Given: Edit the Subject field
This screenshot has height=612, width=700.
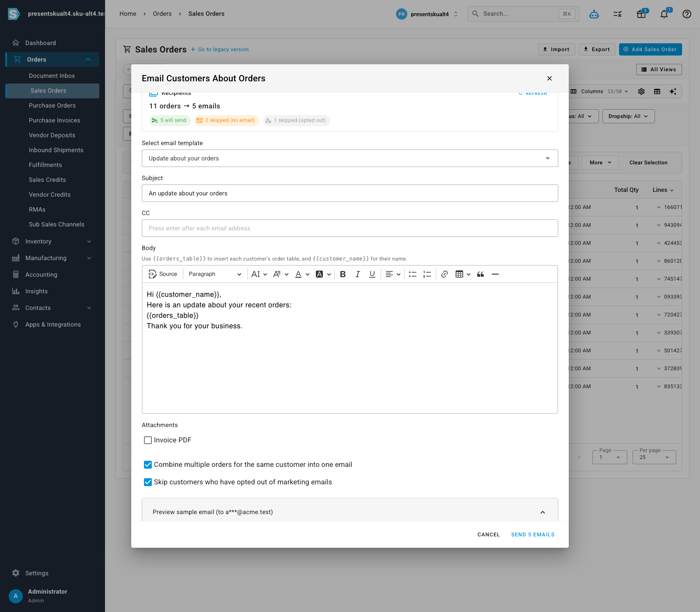Looking at the screenshot, I should 350,193.
